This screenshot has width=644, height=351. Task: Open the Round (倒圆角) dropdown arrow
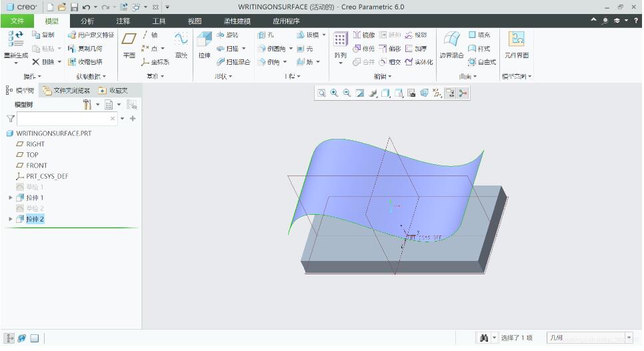(291, 49)
